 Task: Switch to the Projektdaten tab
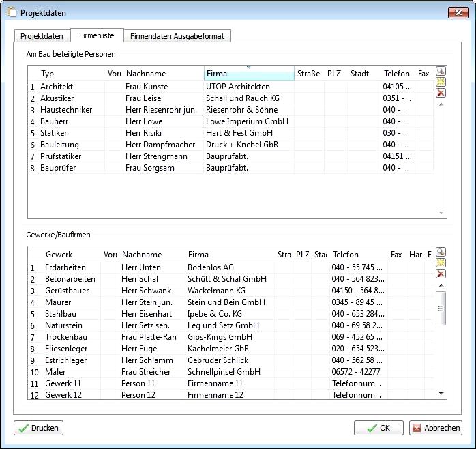[42, 36]
